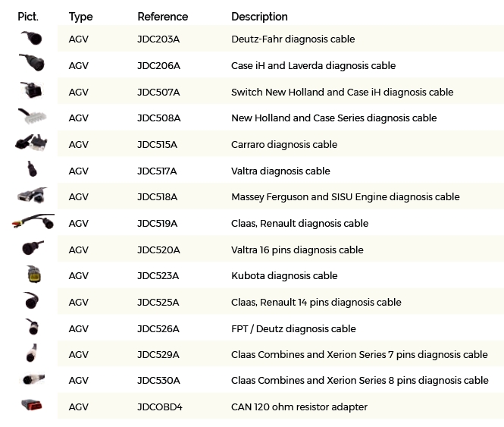Click the Deutz-Fahr cable picture

click(32, 38)
